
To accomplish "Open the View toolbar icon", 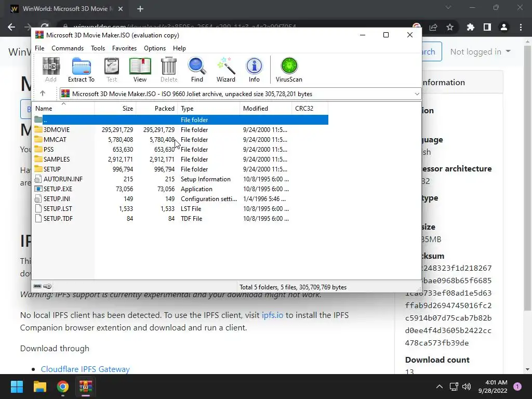I will (x=140, y=70).
